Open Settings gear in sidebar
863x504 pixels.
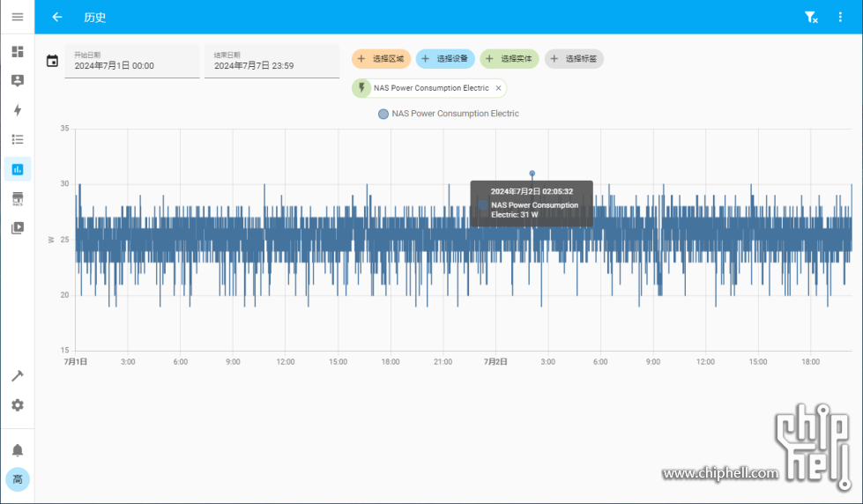(x=18, y=405)
